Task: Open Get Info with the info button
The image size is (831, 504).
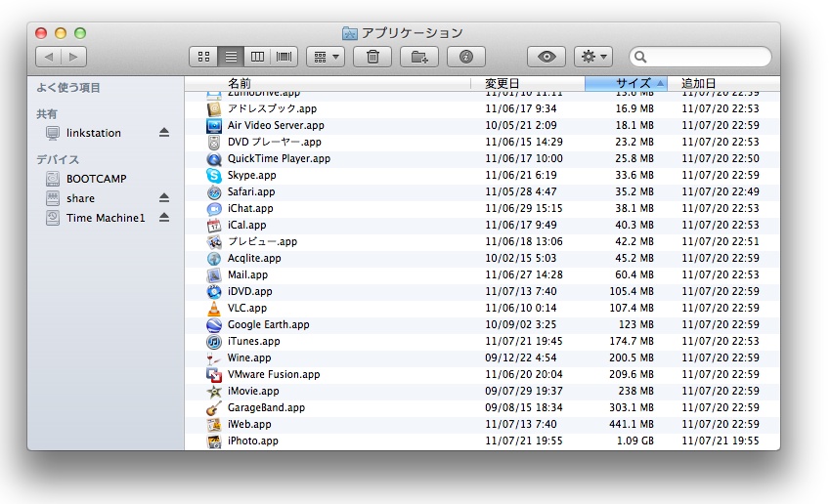Action: click(x=466, y=57)
